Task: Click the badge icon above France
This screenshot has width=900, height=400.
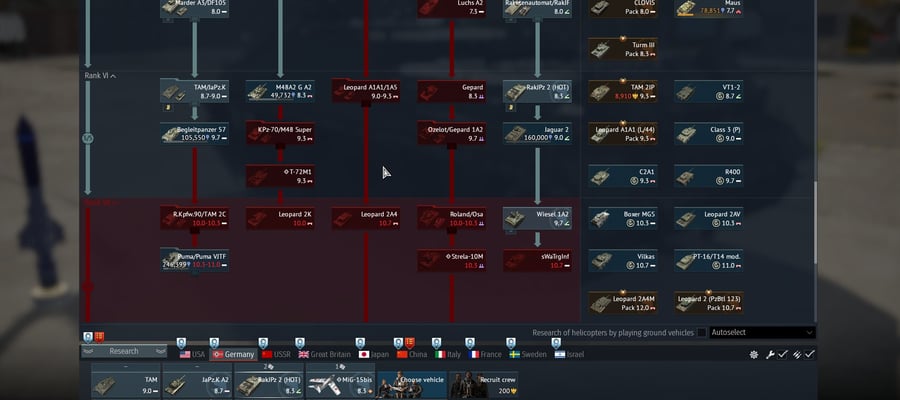Action: tap(470, 343)
